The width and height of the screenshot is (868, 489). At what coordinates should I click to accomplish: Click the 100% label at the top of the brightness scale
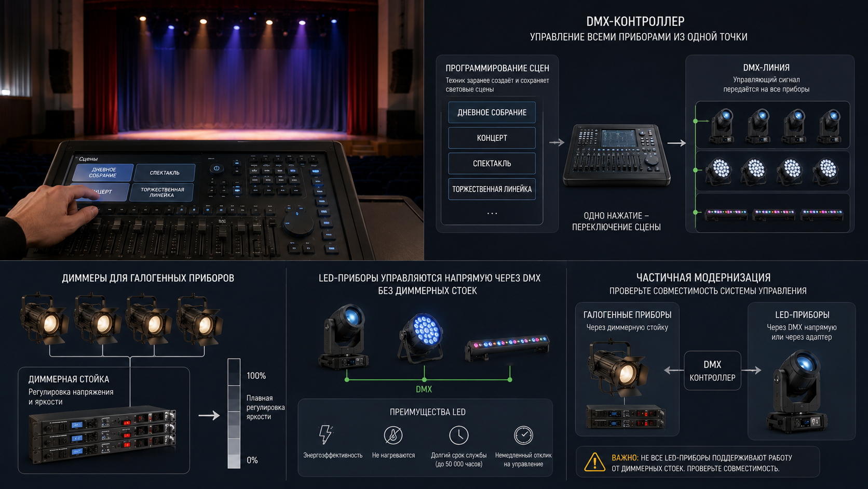click(256, 376)
